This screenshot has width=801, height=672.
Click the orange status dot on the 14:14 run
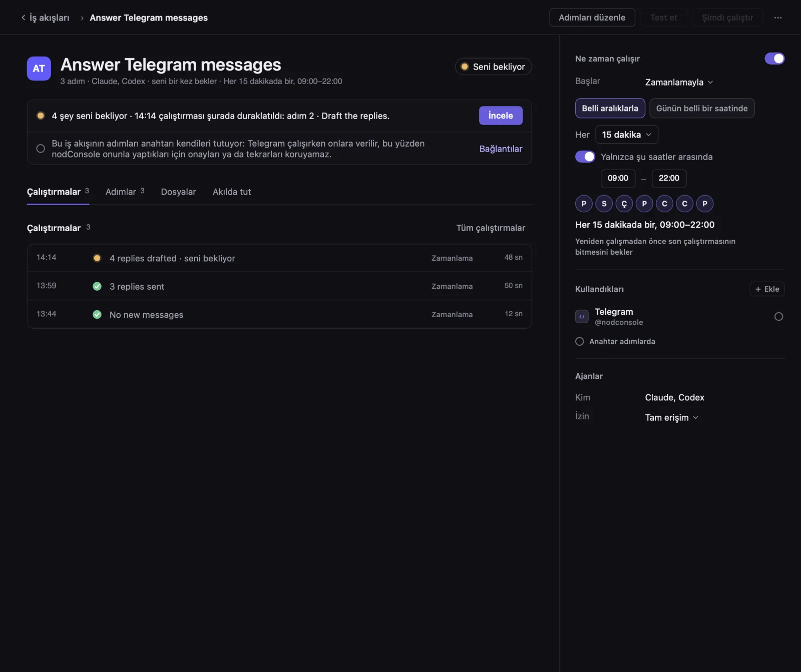pos(97,258)
